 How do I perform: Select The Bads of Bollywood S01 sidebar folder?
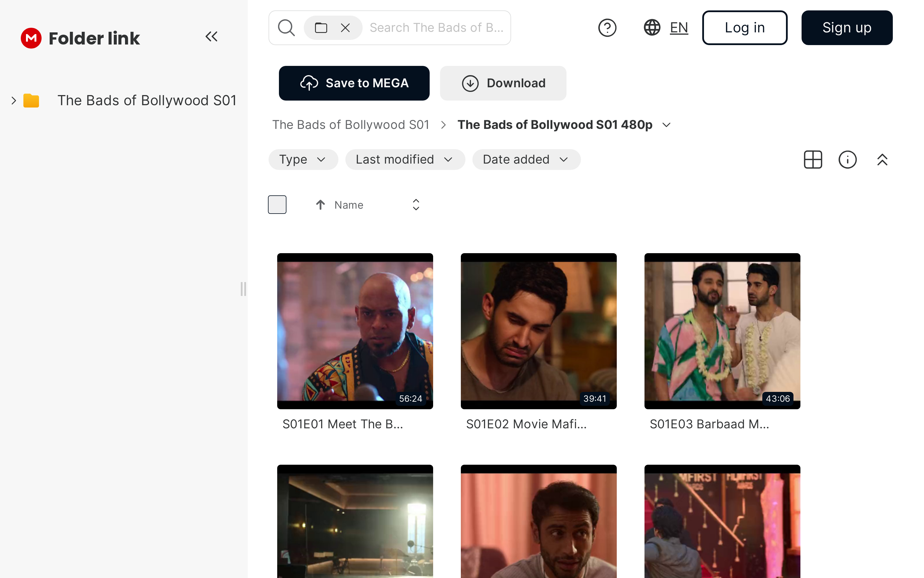tap(147, 101)
